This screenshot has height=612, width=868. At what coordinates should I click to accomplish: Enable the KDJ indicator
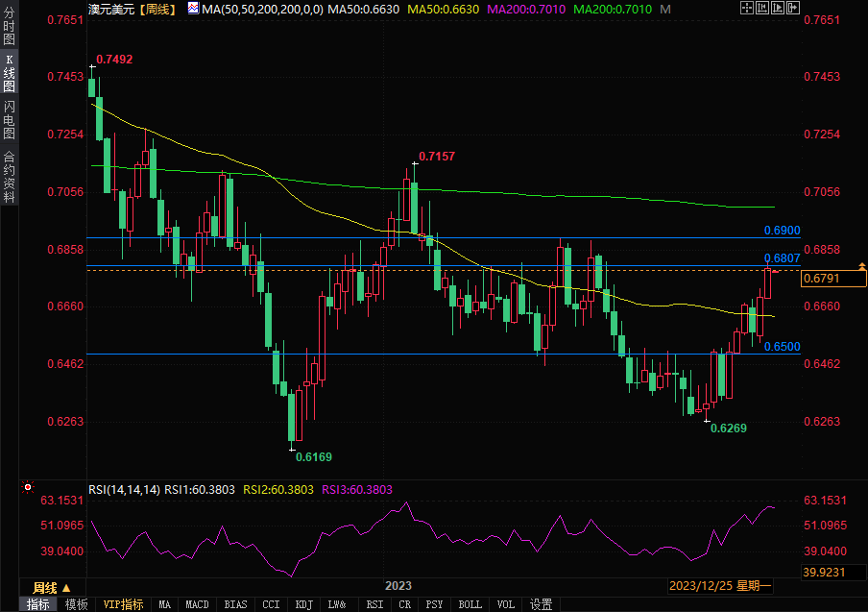(x=303, y=604)
